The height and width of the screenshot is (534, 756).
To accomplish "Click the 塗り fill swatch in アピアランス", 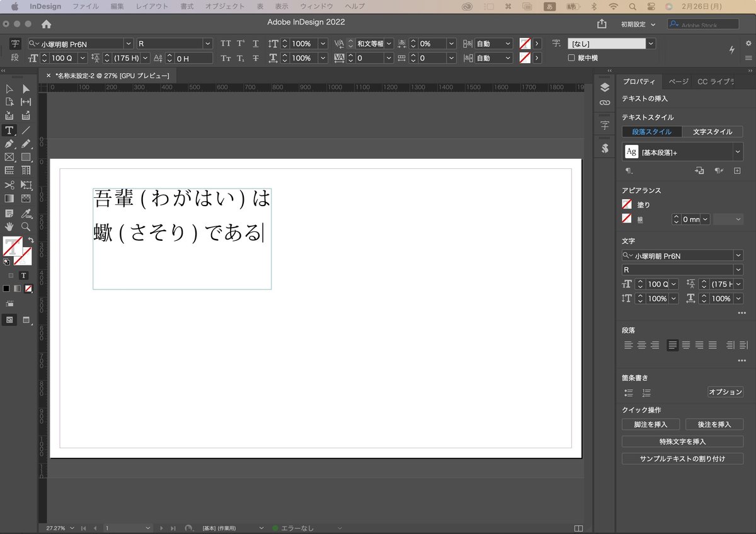I will click(x=627, y=204).
